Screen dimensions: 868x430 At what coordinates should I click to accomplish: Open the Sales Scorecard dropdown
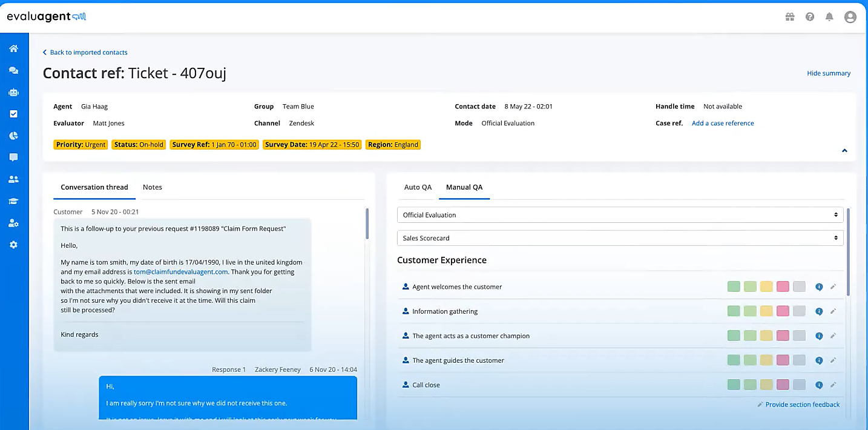click(620, 238)
